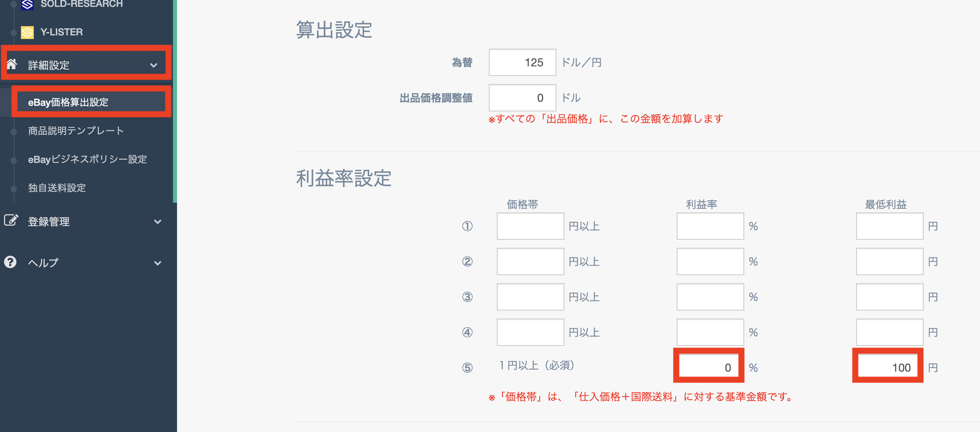Open eBay価格算出設定 in the sidebar
The image size is (980, 432).
(x=68, y=102)
